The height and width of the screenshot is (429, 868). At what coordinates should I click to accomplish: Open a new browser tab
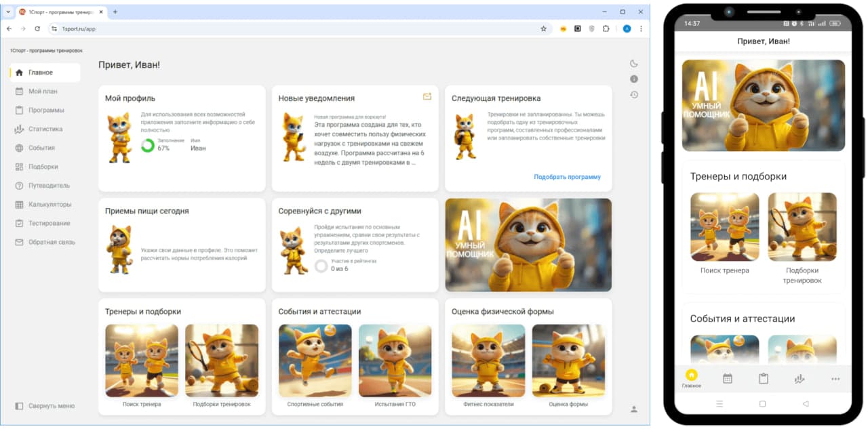tap(115, 12)
